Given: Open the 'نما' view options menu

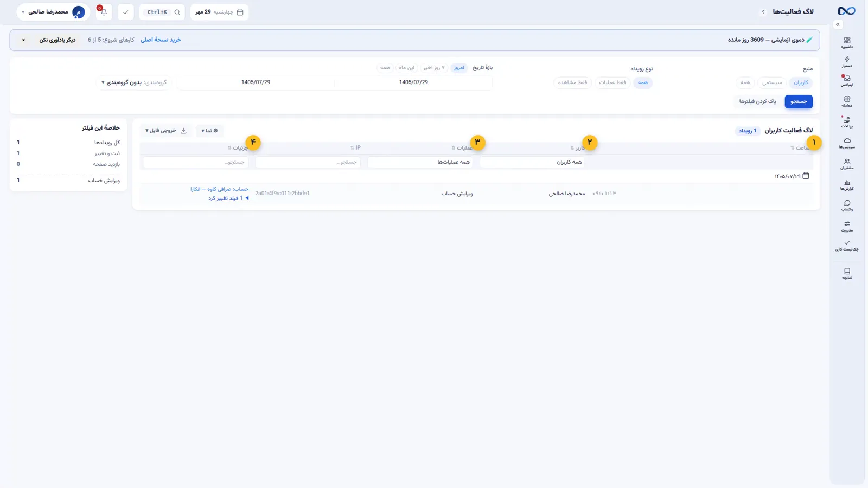Looking at the screenshot, I should tap(209, 131).
